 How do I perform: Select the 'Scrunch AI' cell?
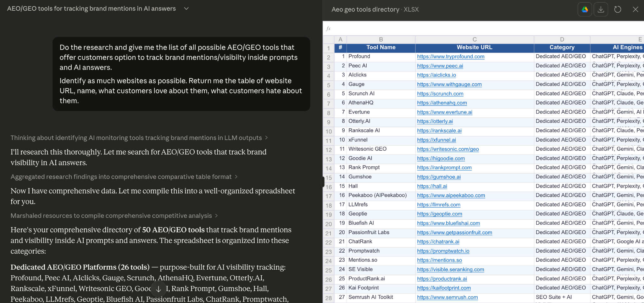(x=381, y=94)
